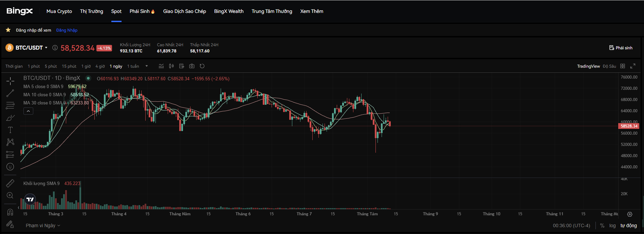
Task: Select the Spot tab
Action: click(x=116, y=11)
